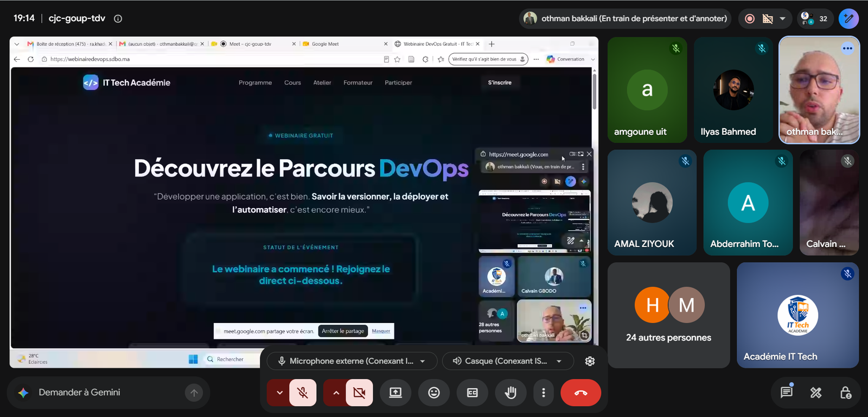
Task: Click Arrêter le partage button
Action: [x=343, y=331]
